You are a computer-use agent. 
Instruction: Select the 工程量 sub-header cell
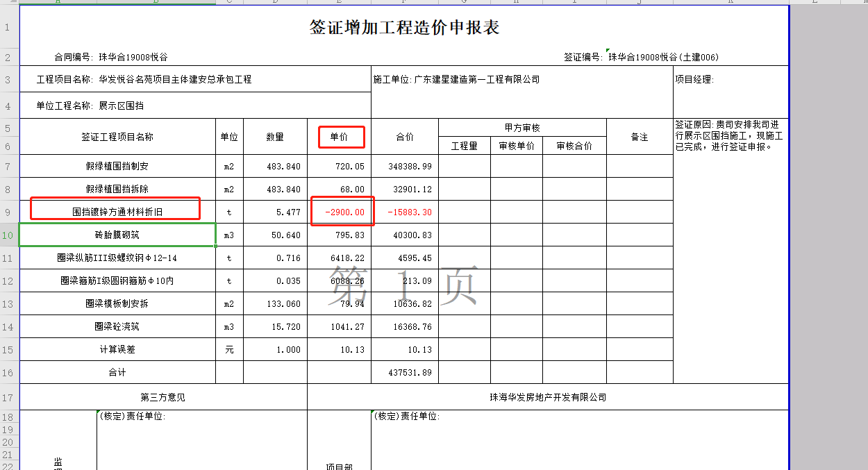465,146
